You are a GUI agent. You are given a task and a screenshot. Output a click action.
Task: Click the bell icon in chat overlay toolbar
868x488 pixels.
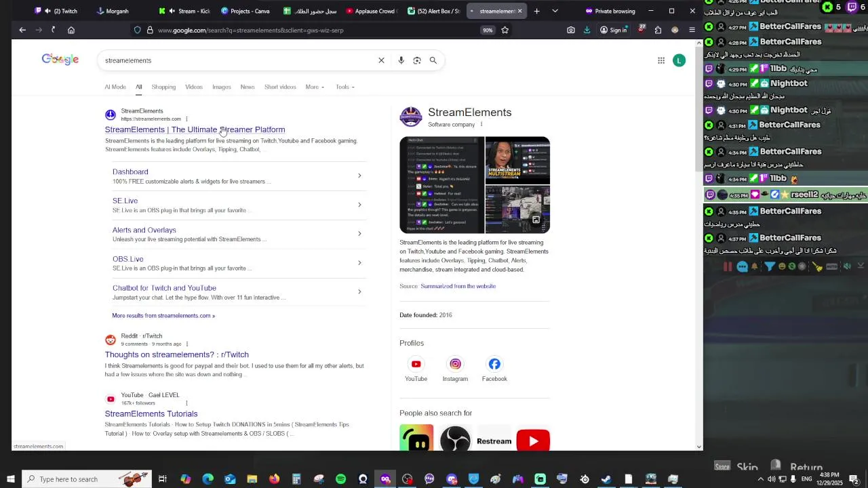point(754,266)
